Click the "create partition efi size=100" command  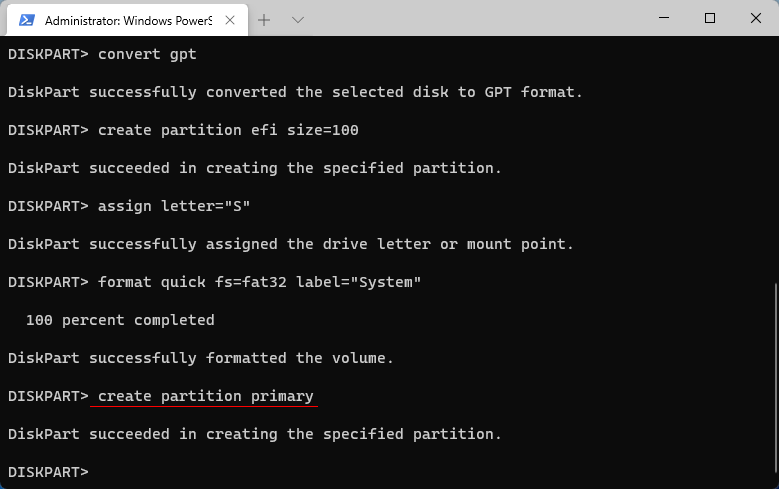[228, 130]
